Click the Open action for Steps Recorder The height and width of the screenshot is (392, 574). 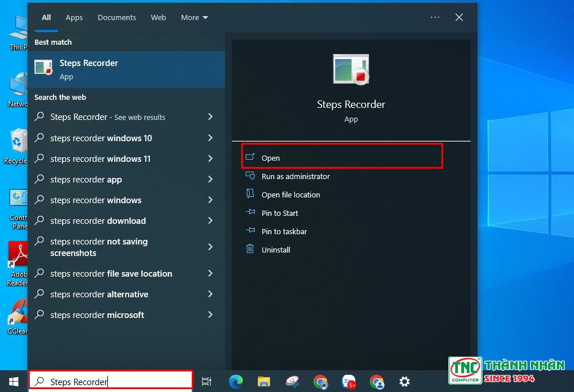click(x=342, y=158)
